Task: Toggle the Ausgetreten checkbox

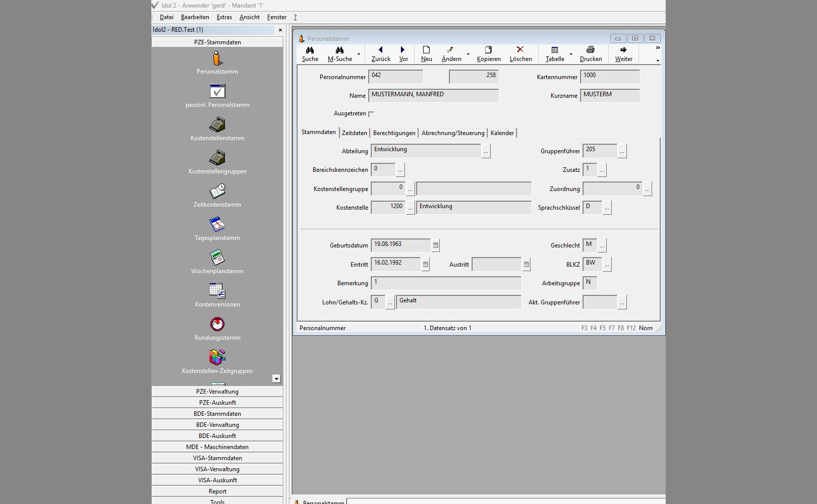Action: tap(371, 114)
